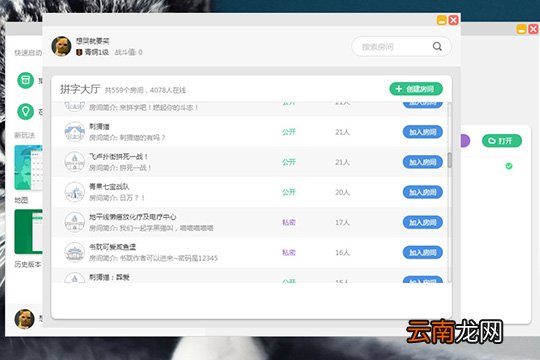Click bottom-left avatar in back window
This screenshot has height=360, width=540.
pos(24,319)
